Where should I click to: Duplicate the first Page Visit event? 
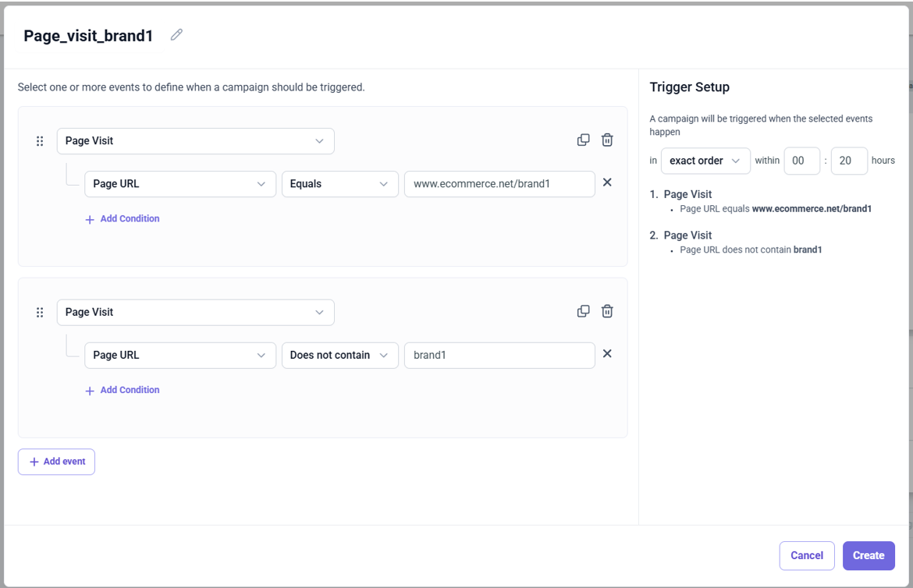tap(583, 140)
